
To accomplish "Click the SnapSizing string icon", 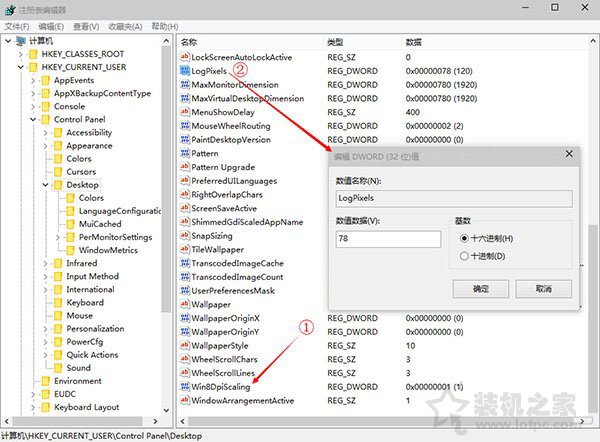I will tap(185, 236).
